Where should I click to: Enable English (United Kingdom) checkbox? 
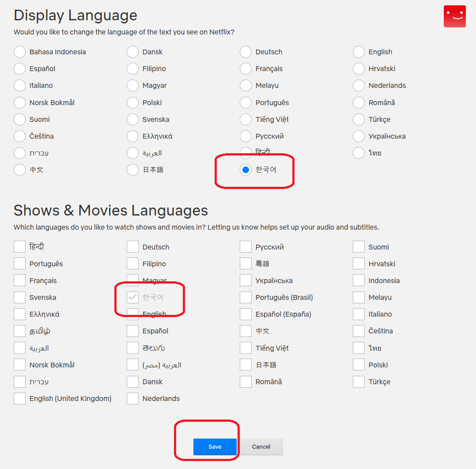[x=19, y=398]
